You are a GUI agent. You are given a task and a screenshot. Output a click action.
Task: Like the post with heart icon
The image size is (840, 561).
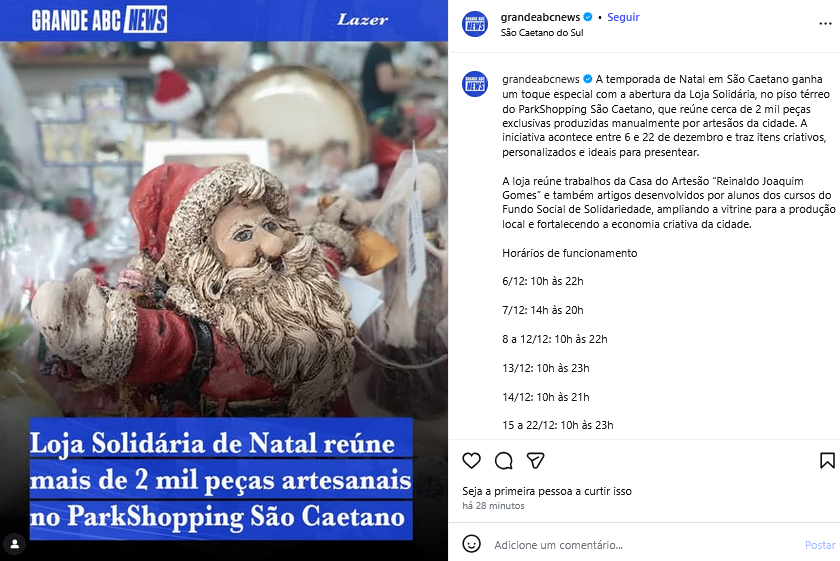[x=471, y=461]
